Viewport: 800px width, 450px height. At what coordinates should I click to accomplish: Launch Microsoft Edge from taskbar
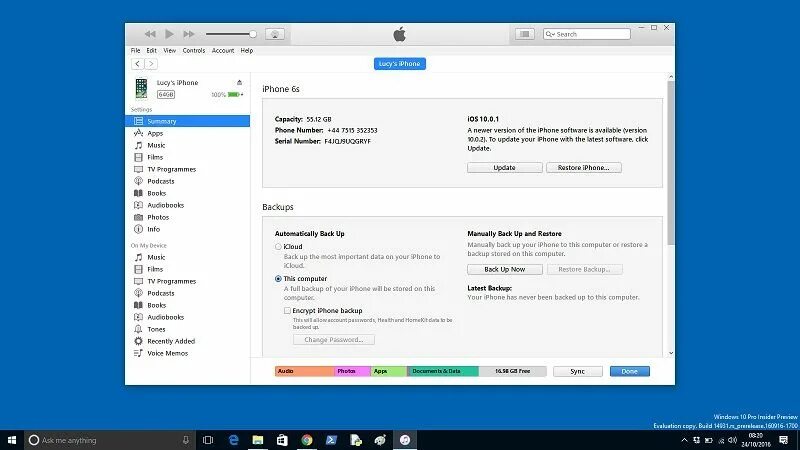pyautogui.click(x=234, y=440)
